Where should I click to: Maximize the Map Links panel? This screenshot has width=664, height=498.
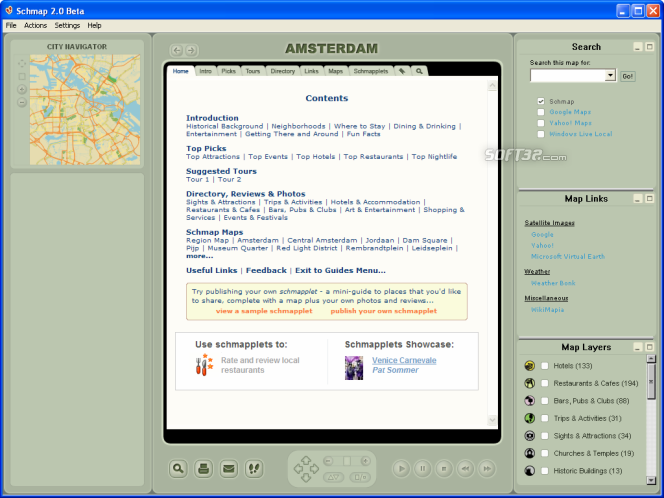pos(649,199)
